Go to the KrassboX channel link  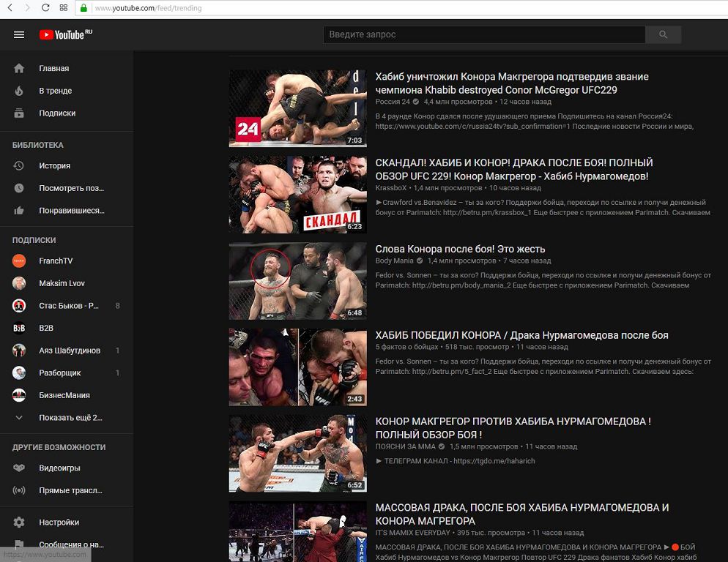coord(391,188)
